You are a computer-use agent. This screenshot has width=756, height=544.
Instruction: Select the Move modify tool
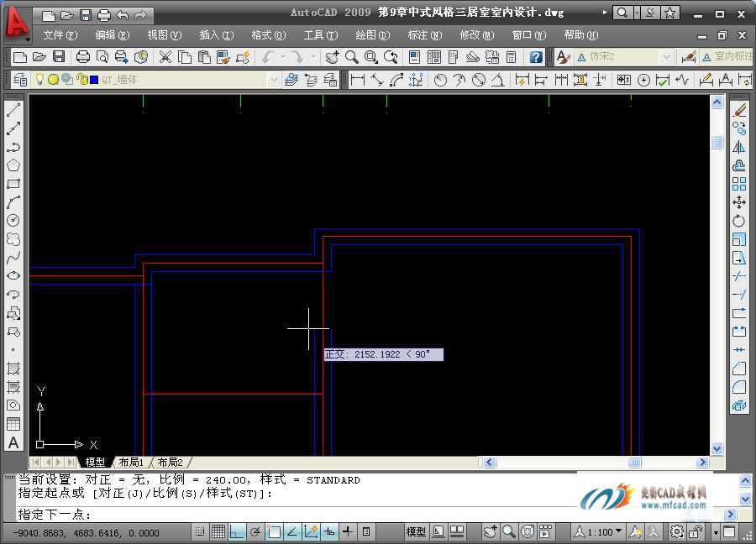pyautogui.click(x=739, y=201)
